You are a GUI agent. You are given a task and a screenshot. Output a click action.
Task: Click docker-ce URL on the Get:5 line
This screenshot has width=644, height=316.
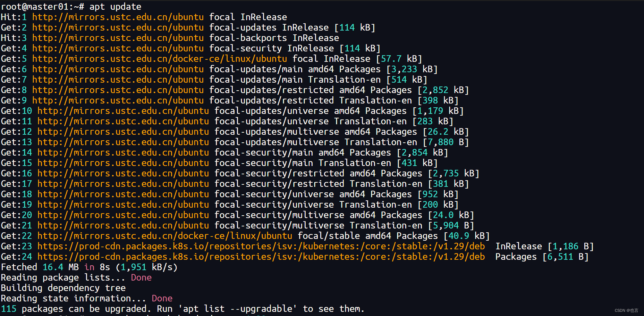click(160, 59)
